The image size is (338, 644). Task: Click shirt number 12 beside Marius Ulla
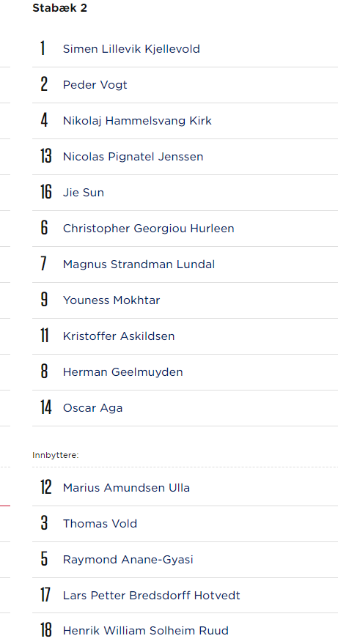[x=46, y=487]
